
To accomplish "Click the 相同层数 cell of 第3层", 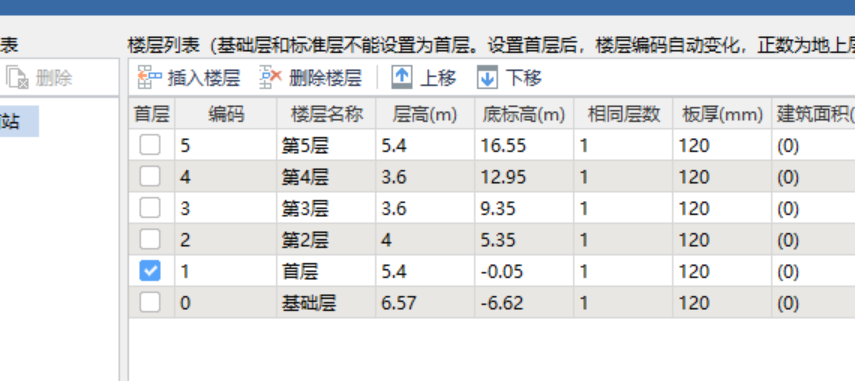I will click(623, 208).
